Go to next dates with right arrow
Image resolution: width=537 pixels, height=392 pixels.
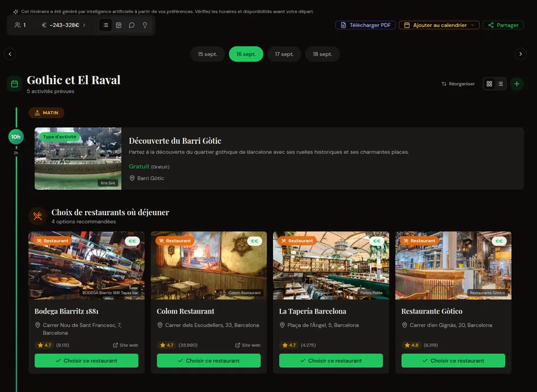[520, 54]
